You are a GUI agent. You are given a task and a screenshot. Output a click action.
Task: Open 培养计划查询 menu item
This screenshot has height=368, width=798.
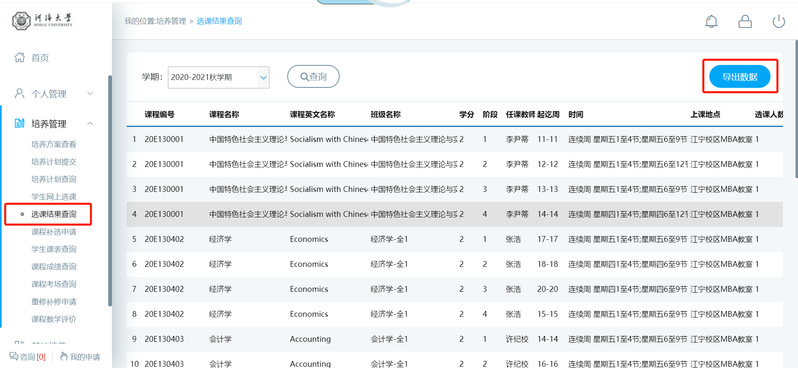pos(53,179)
